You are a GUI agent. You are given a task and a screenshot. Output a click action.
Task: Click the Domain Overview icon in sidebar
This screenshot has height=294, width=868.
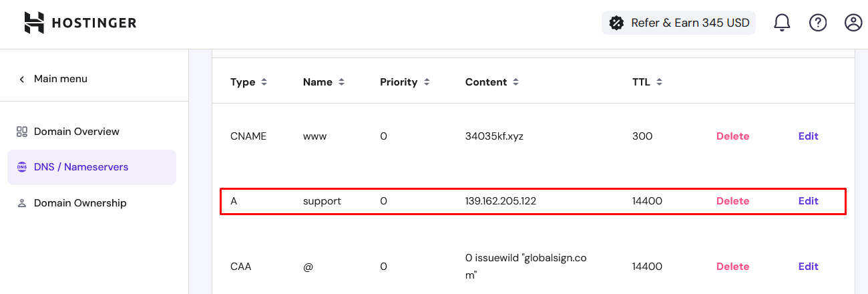point(22,132)
